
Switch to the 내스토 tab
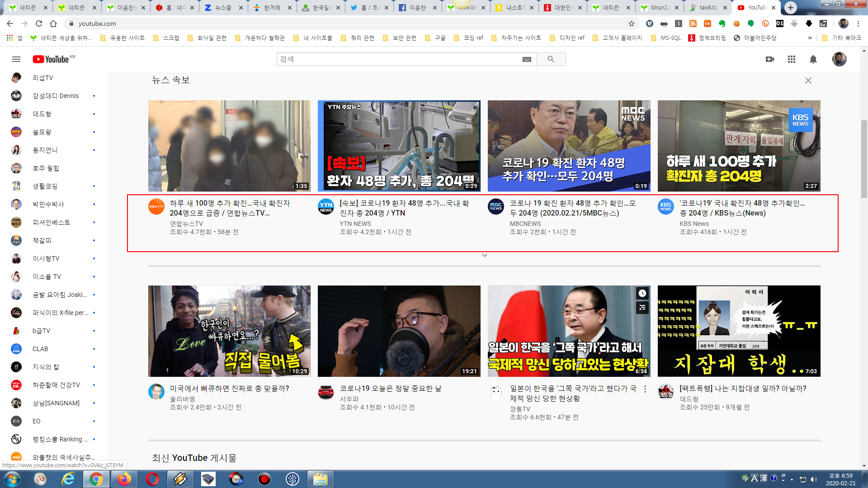click(514, 8)
